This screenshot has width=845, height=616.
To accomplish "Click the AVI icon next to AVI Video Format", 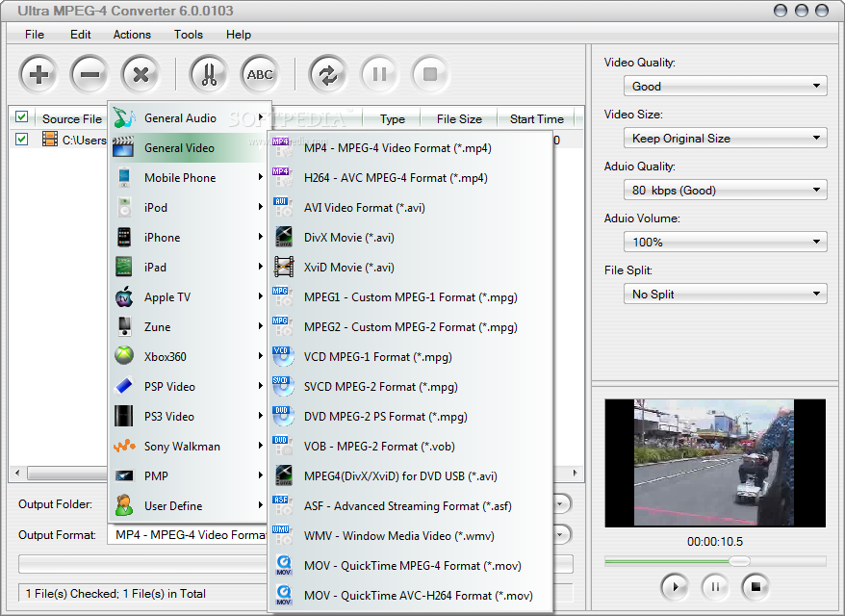I will coord(283,207).
